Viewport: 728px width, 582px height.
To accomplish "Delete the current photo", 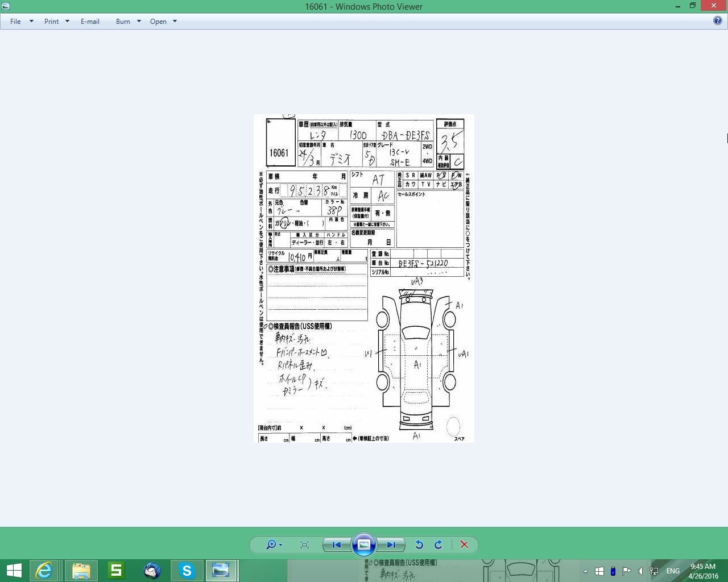I will pyautogui.click(x=464, y=544).
